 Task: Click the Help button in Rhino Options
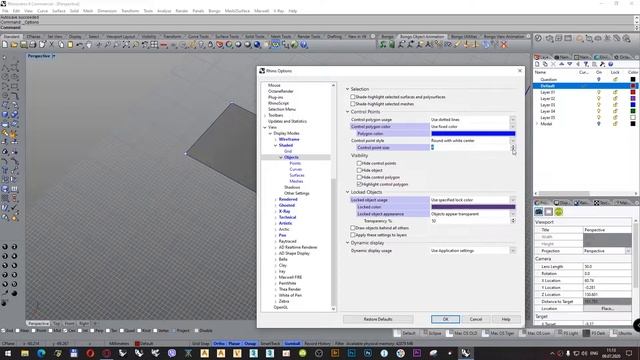506,319
